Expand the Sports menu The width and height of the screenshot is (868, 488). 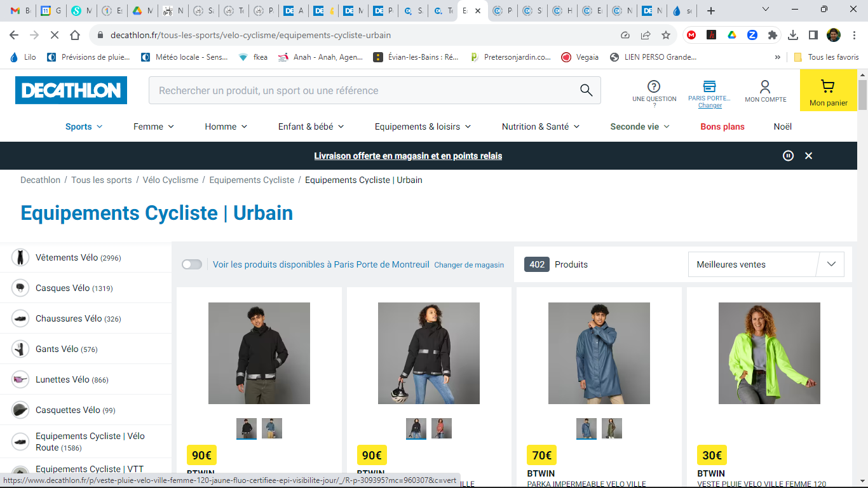click(x=84, y=126)
